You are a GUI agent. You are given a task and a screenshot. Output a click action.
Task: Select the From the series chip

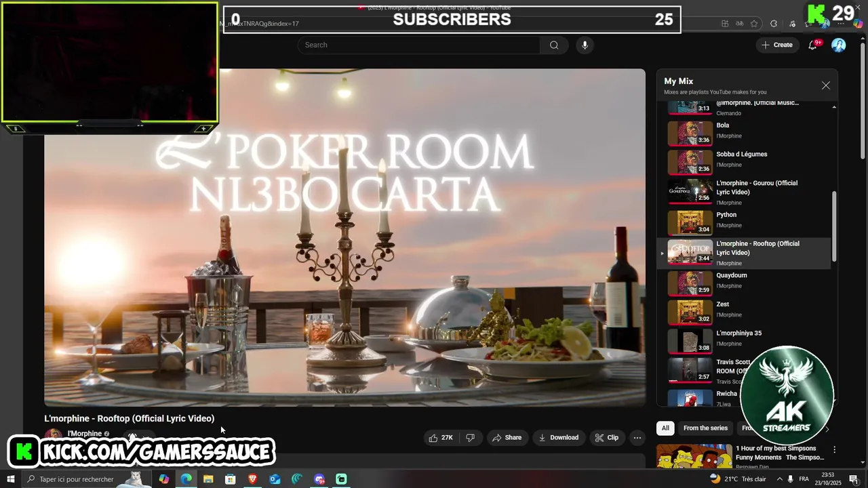[x=705, y=428]
